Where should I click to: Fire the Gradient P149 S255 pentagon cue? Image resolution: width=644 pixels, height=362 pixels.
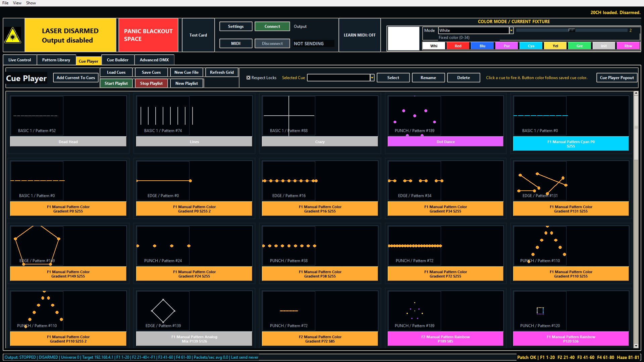tap(68, 274)
